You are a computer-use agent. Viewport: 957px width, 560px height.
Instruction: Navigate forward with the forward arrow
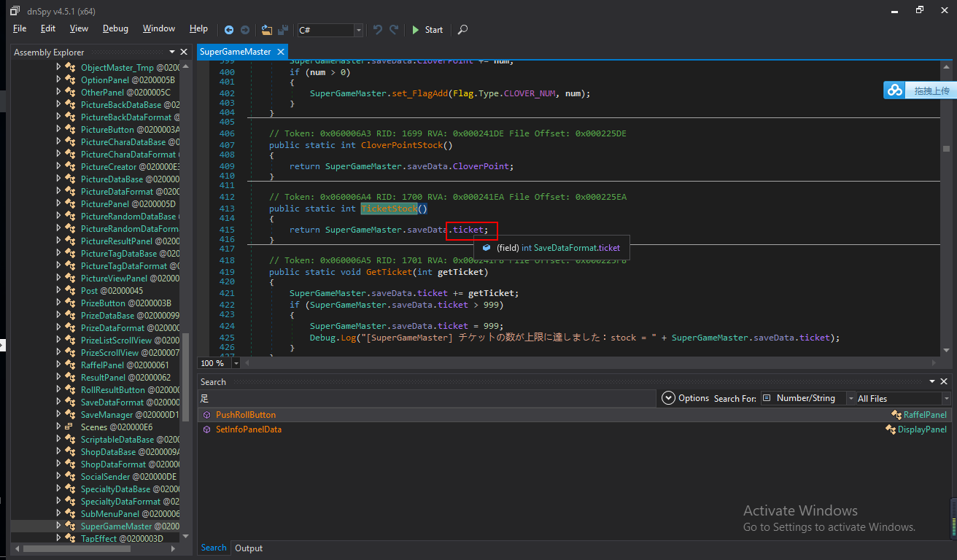pos(245,30)
